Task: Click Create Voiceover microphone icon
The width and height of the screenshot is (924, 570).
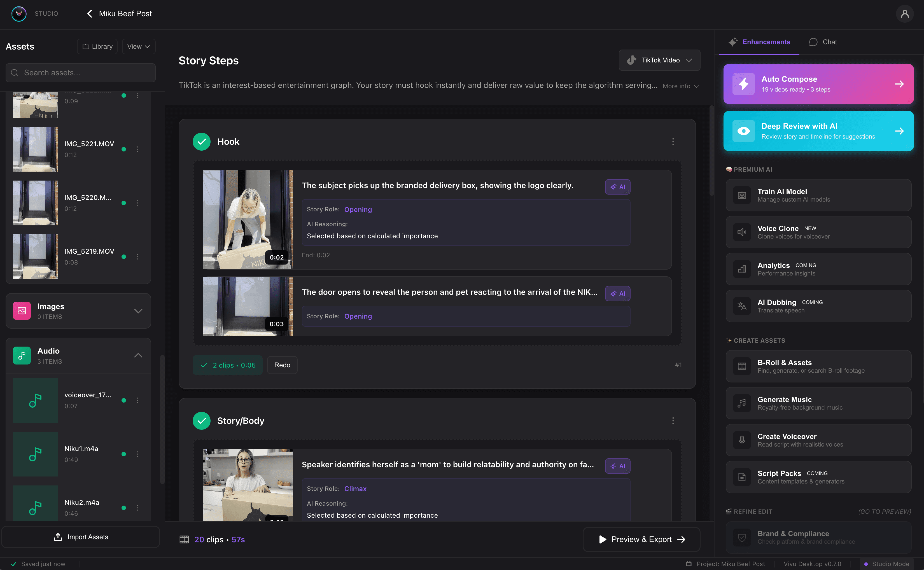Action: (741, 440)
